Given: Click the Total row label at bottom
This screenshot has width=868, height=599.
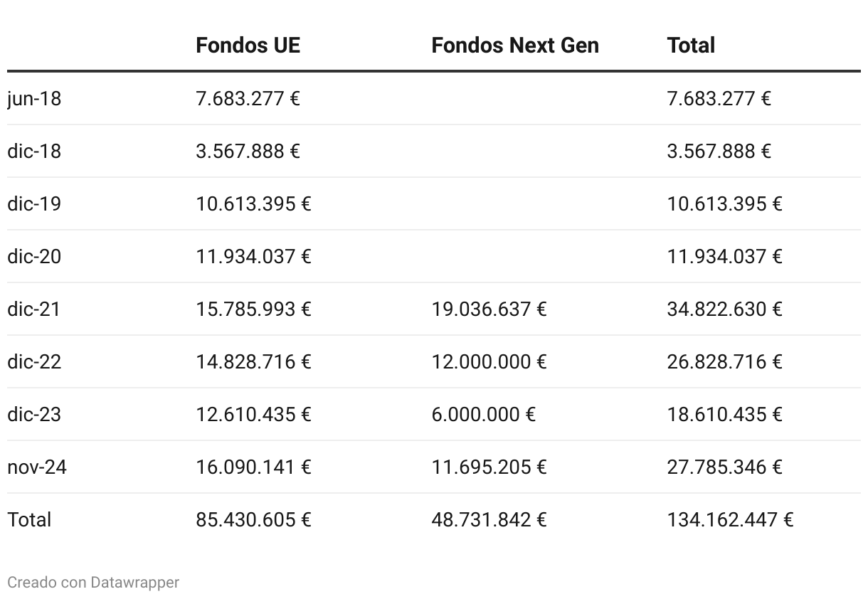Looking at the screenshot, I should [x=29, y=519].
